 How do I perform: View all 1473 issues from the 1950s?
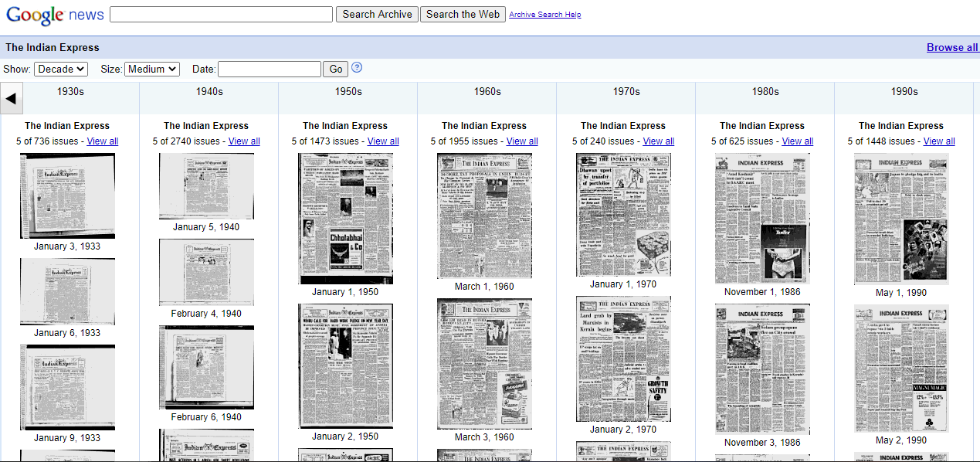383,141
